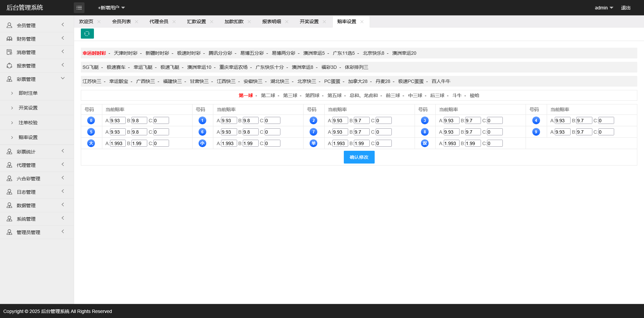Click the 退出 logout link

pos(626,8)
